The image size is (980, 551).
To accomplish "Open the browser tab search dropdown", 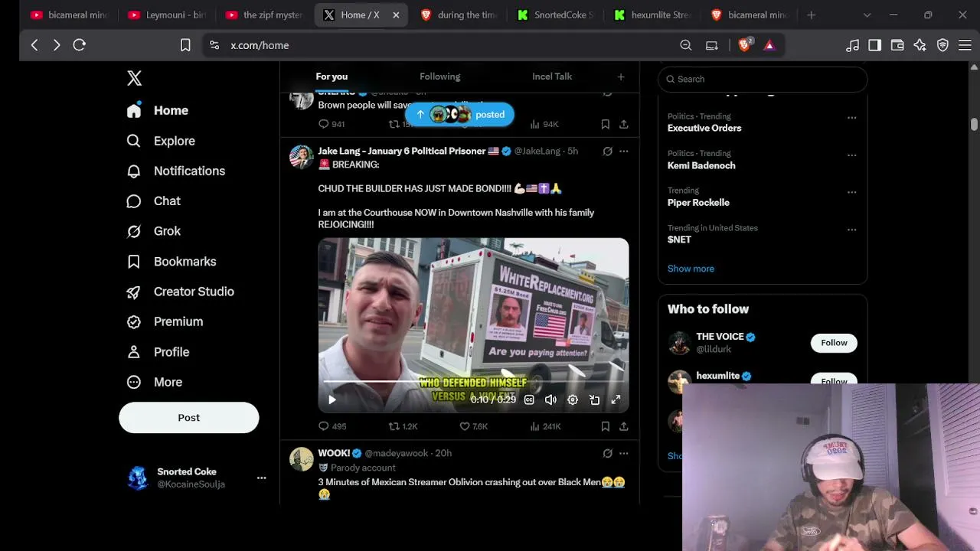I will pyautogui.click(x=867, y=15).
